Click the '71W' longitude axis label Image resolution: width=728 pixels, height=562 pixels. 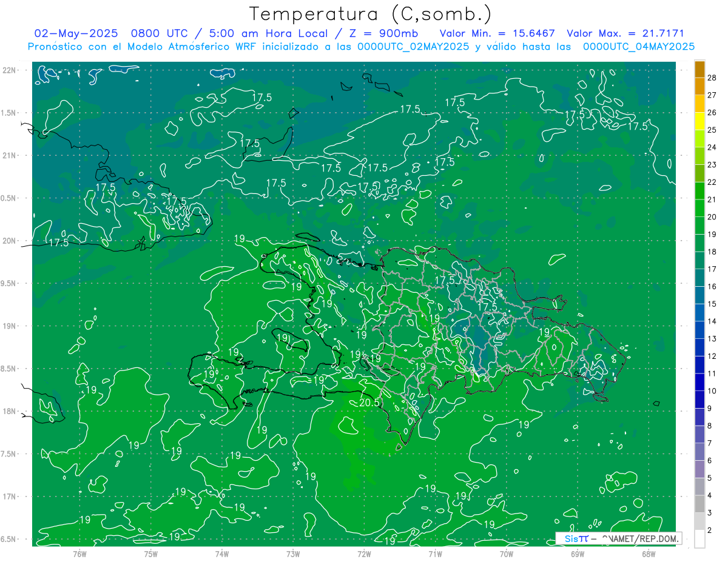coord(435,554)
